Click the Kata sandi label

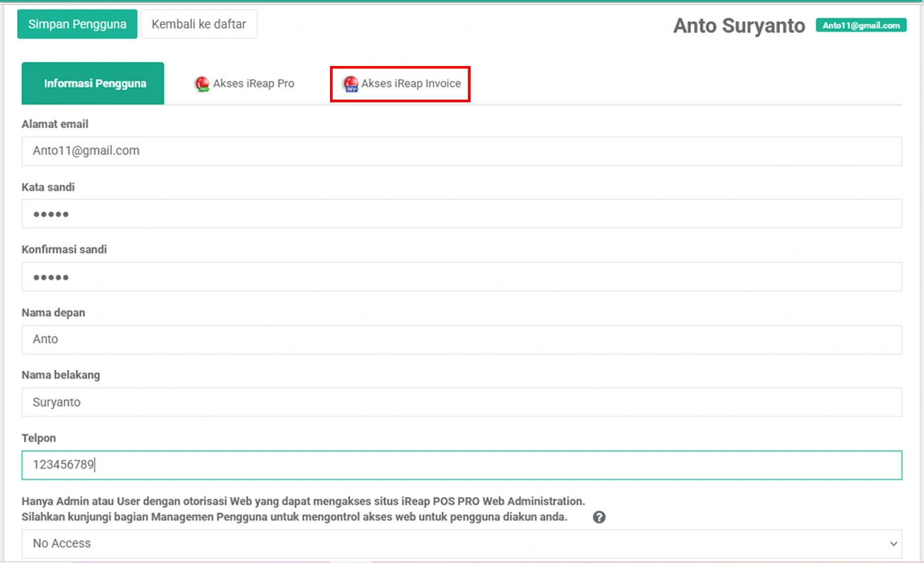(x=48, y=187)
